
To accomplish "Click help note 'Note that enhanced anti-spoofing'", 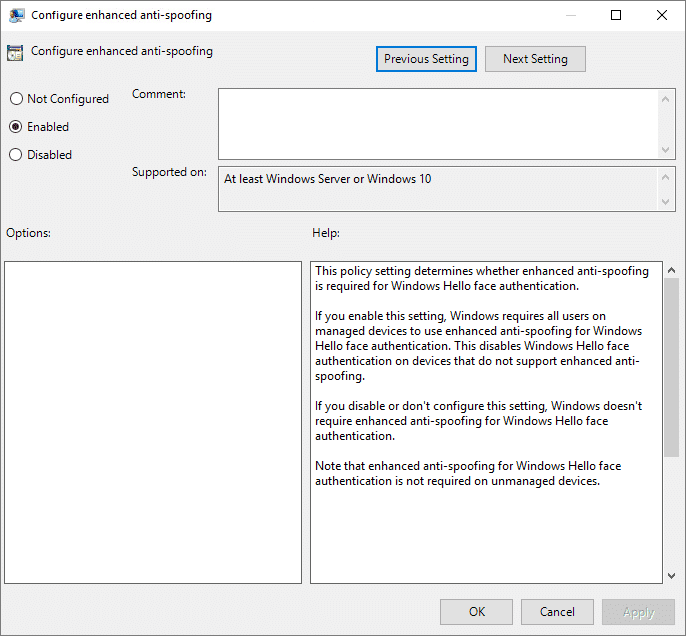I will coord(468,473).
